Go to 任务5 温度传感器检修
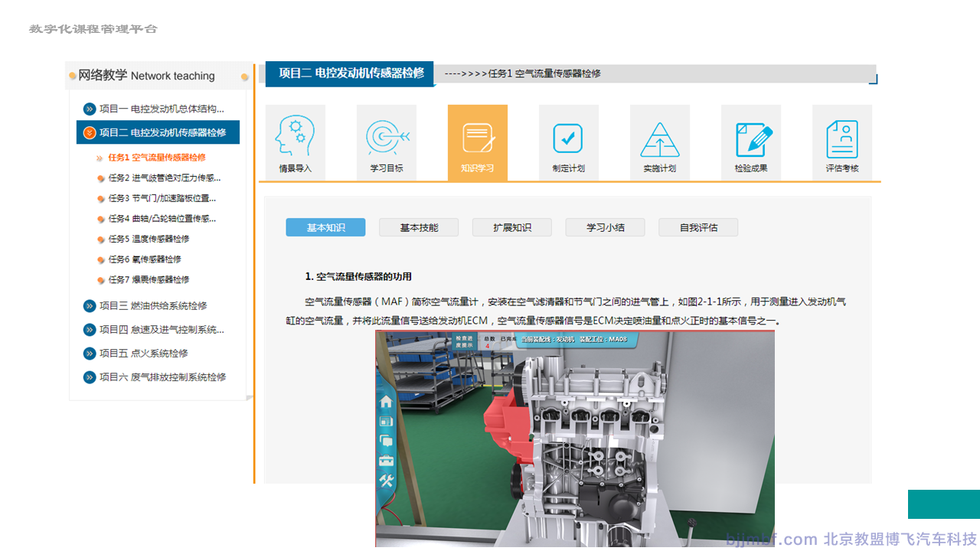Image resolution: width=980 pixels, height=551 pixels. click(x=148, y=239)
